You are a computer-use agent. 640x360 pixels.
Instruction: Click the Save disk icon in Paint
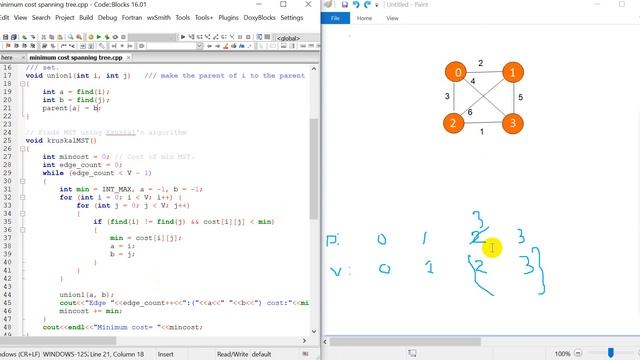[345, 5]
